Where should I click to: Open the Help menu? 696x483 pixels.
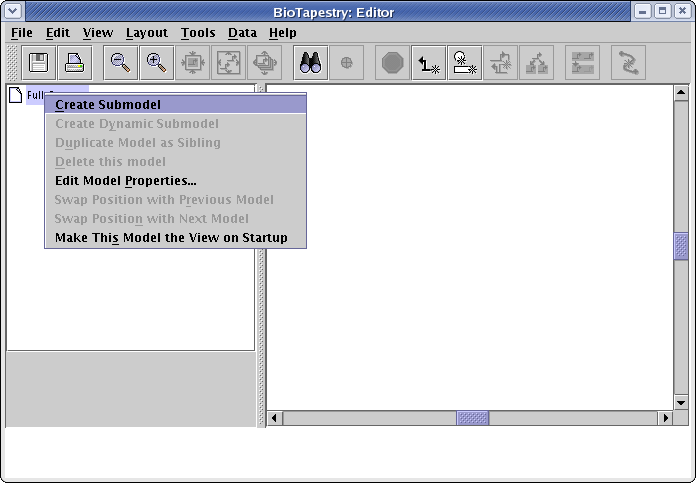tap(283, 33)
